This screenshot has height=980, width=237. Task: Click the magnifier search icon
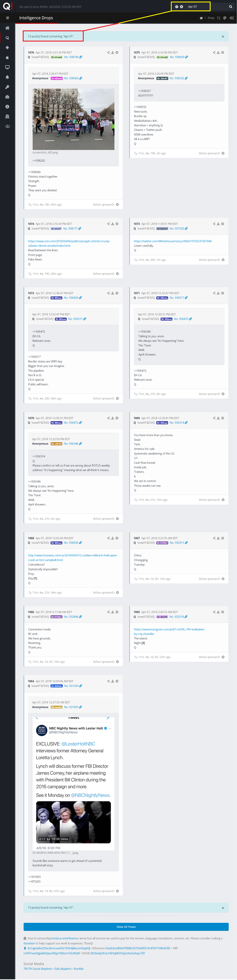tap(231, 7)
